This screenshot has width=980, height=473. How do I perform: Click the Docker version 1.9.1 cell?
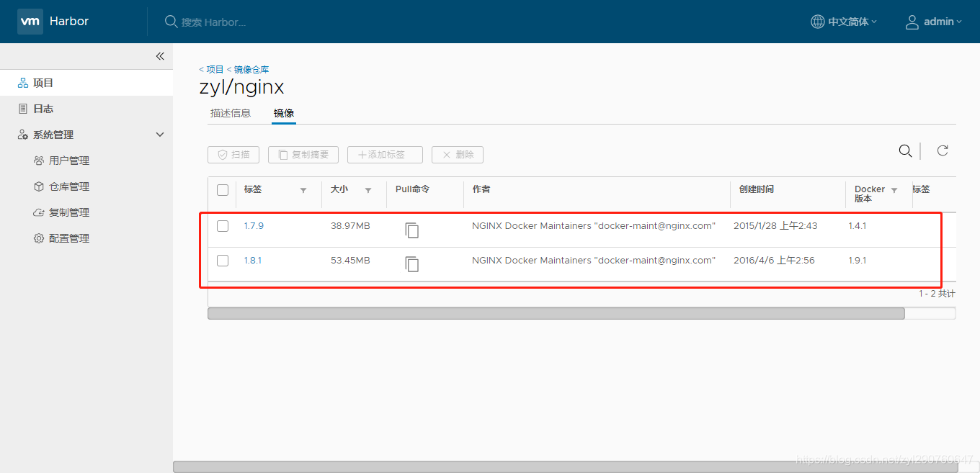pyautogui.click(x=857, y=260)
